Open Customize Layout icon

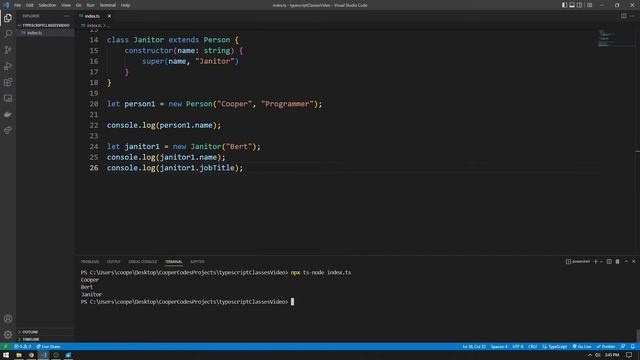[x=589, y=5]
